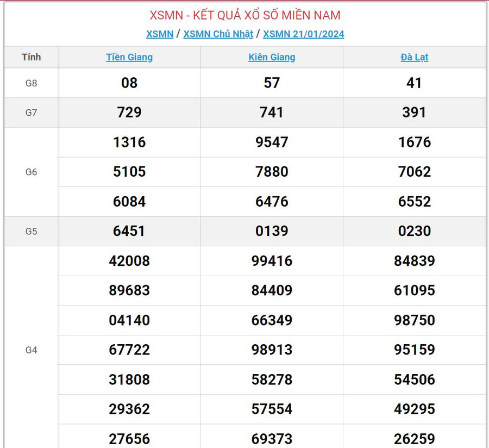Select Tiền Giang G5 result 6451
The width and height of the screenshot is (489, 448).
(129, 231)
